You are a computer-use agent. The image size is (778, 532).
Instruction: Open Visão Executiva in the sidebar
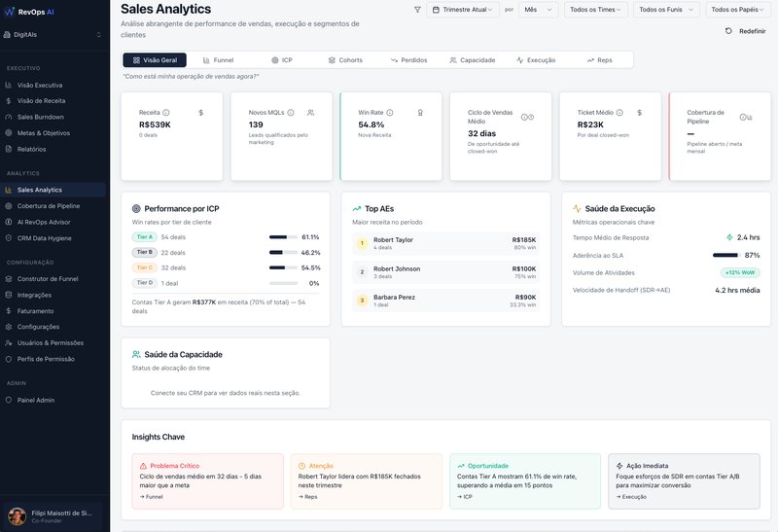click(x=53, y=85)
